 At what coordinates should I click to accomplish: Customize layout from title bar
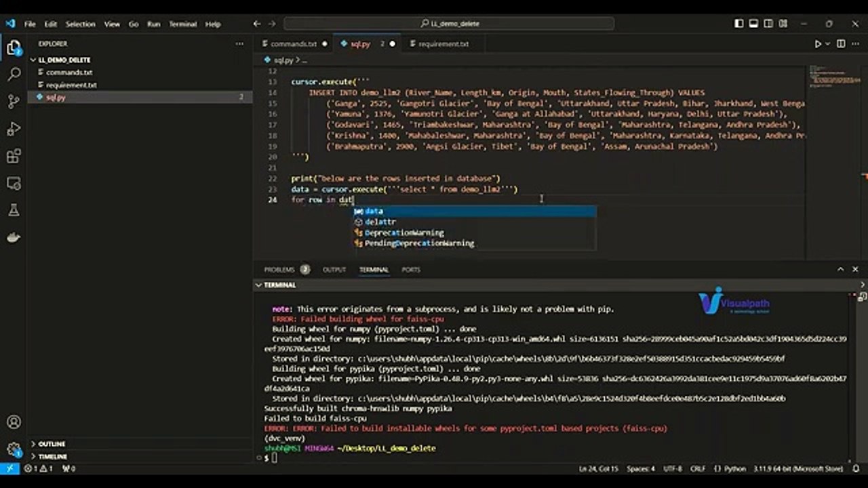click(783, 24)
